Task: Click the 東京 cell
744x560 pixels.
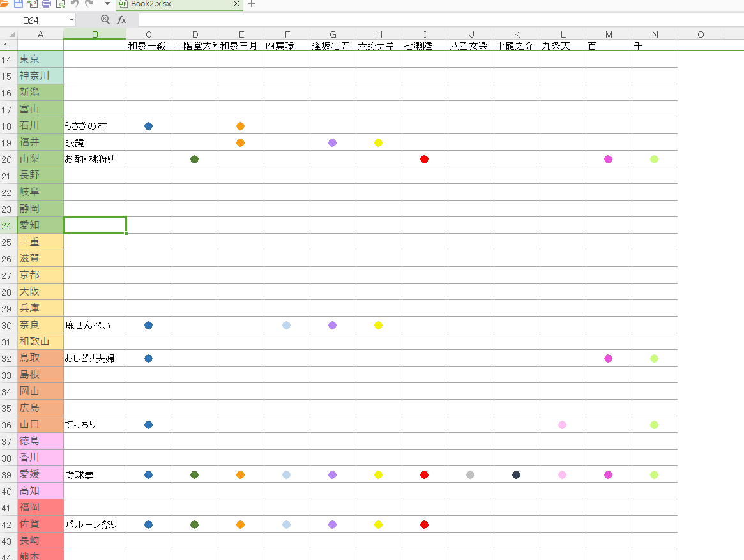Action: coord(40,59)
